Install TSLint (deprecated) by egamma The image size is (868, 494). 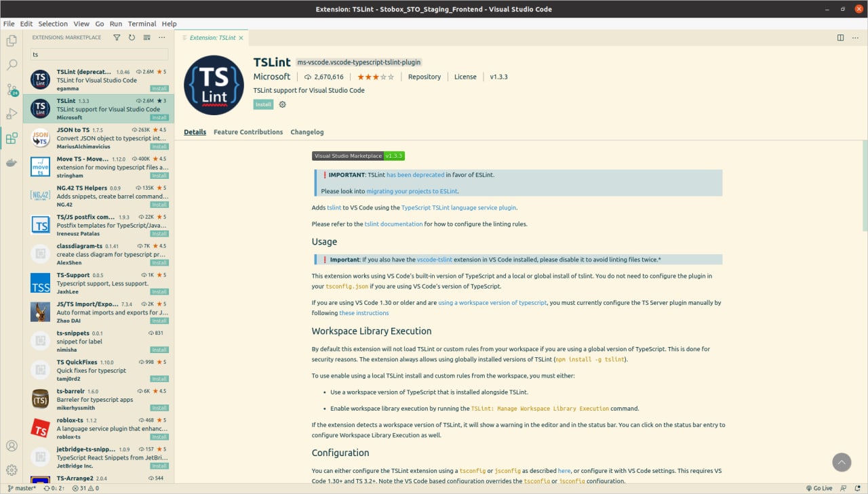tap(159, 89)
